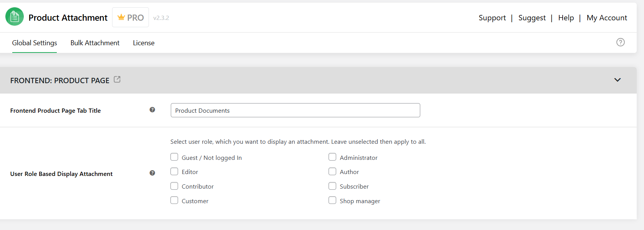Open the License tab
The height and width of the screenshot is (230, 644).
144,43
